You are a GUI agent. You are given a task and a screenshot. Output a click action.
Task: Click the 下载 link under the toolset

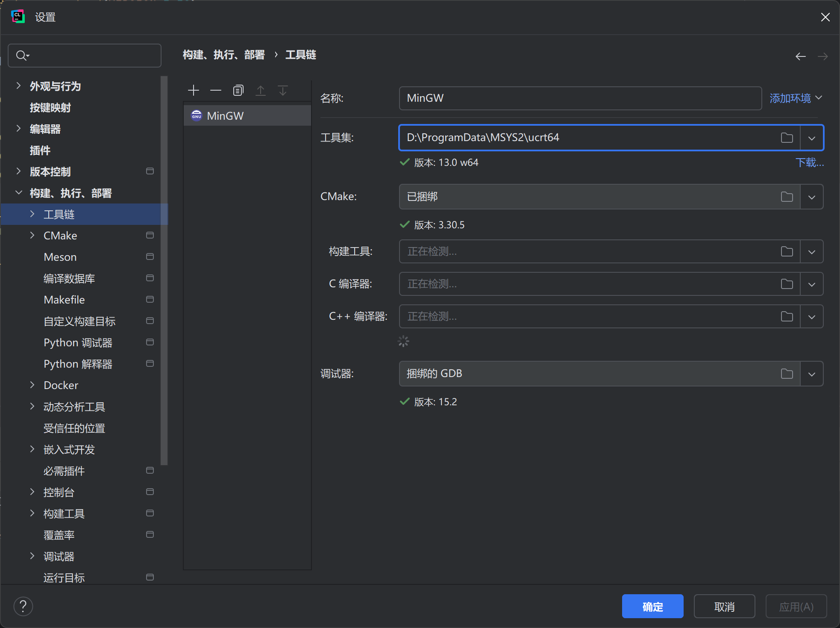pos(809,162)
